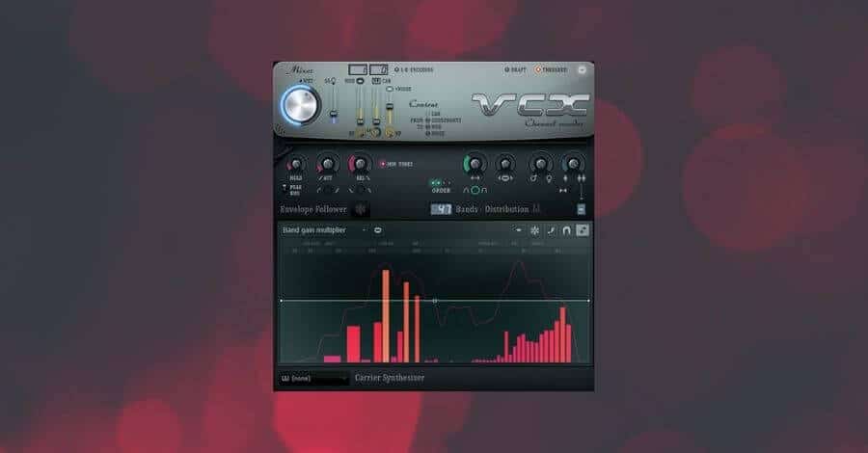Select the peaked band shape left of the circle
This screenshot has height=453, width=868.
(x=466, y=190)
